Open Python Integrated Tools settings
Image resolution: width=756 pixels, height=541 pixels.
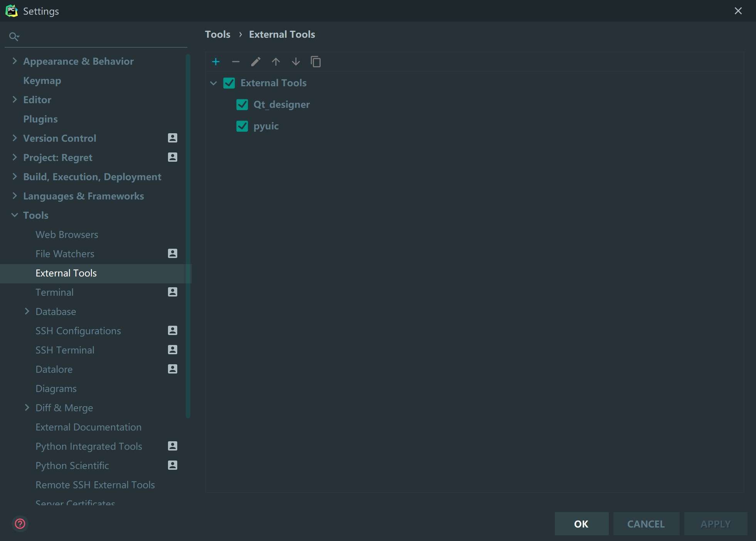pos(89,446)
